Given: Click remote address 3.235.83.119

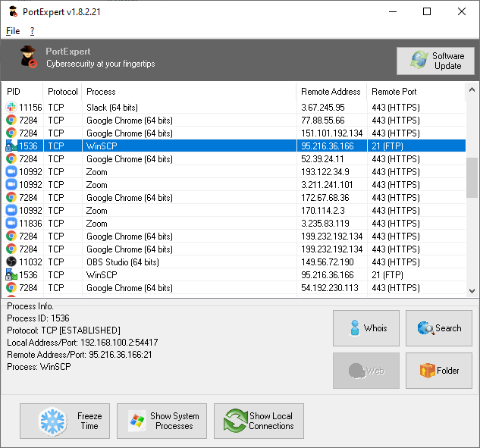Looking at the screenshot, I should point(325,224).
